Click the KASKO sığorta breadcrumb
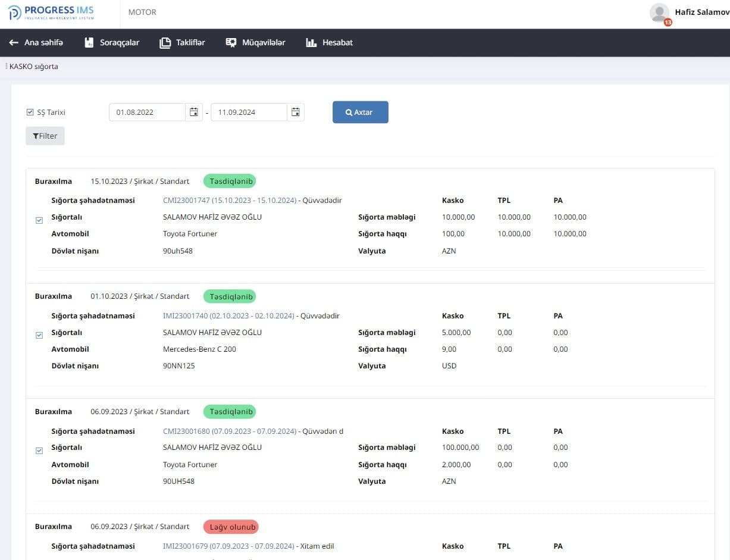 (x=34, y=67)
